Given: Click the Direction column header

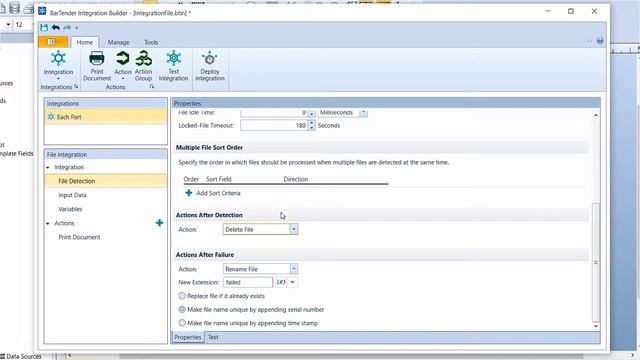Looking at the screenshot, I should (296, 179).
